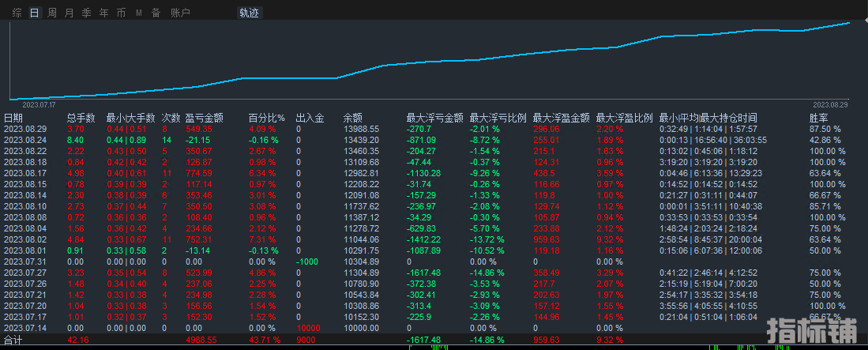
Task: Switch to the 账户 account tab
Action: (x=180, y=13)
